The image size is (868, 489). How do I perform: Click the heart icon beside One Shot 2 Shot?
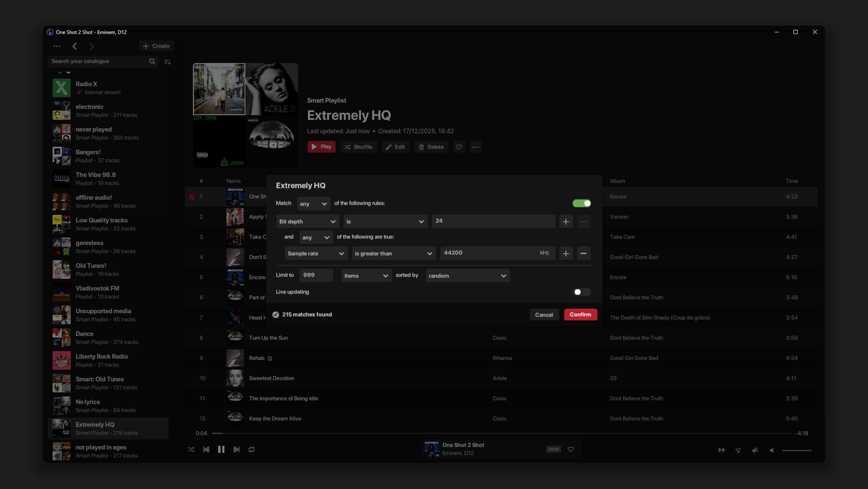(571, 449)
